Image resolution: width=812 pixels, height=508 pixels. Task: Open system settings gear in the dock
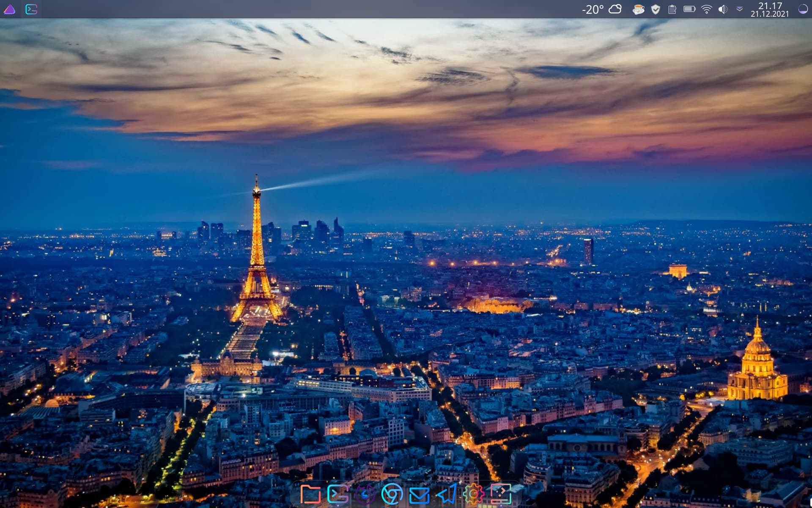click(474, 494)
